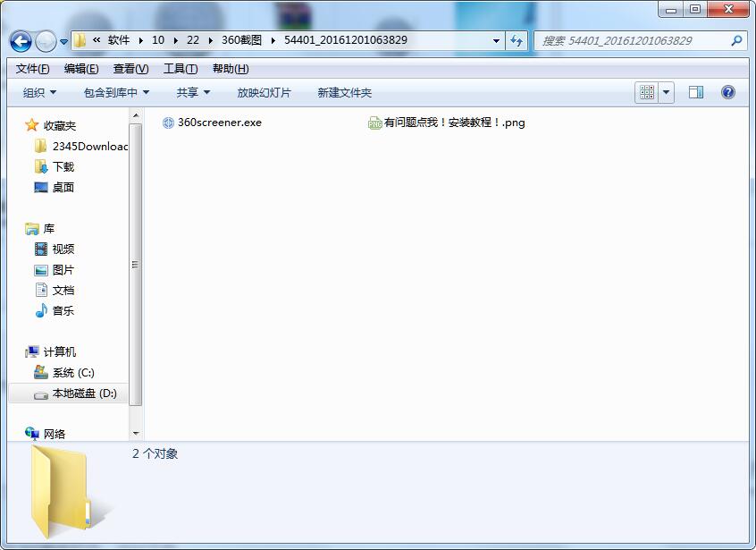Toggle the preview pane button
756x550 pixels.
pyautogui.click(x=696, y=92)
